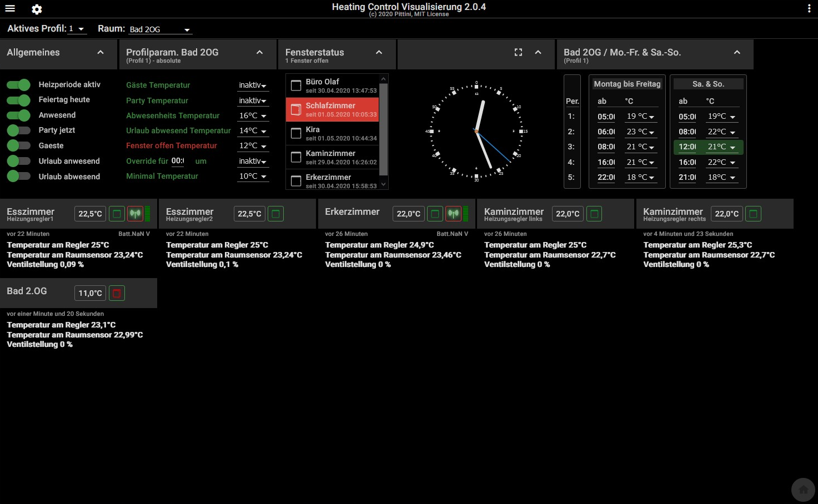
Task: Click the Esszimmer Heizungsregler1 antenna signal icon
Action: [x=135, y=214]
